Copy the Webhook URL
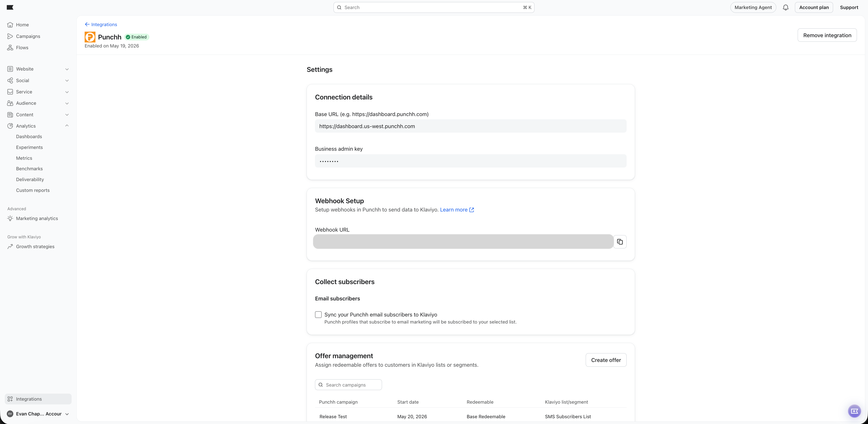The width and height of the screenshot is (868, 424). coord(620,242)
